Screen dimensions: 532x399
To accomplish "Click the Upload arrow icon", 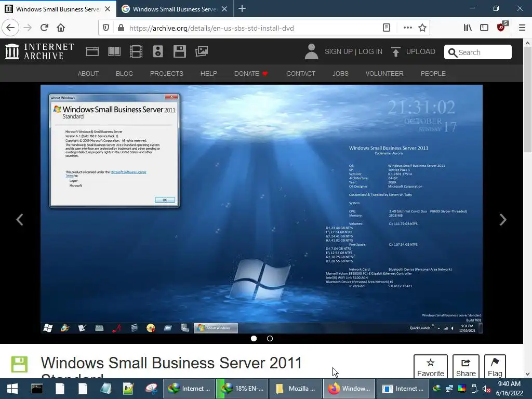I will point(395,51).
